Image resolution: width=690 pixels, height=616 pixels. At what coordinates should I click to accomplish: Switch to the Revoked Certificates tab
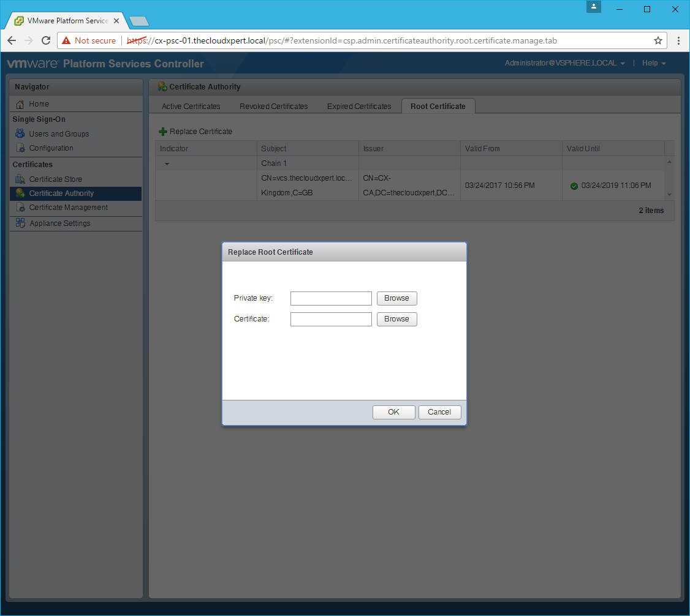point(273,107)
